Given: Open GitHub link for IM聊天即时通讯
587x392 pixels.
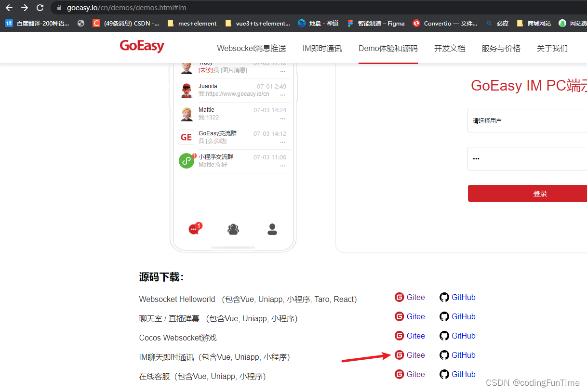Looking at the screenshot, I should [458, 355].
